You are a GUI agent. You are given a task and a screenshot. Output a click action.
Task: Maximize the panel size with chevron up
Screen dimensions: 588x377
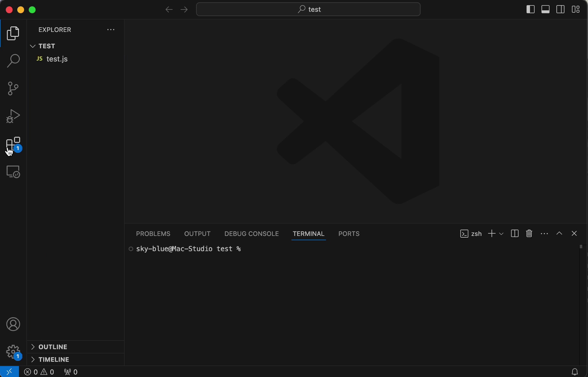point(560,233)
